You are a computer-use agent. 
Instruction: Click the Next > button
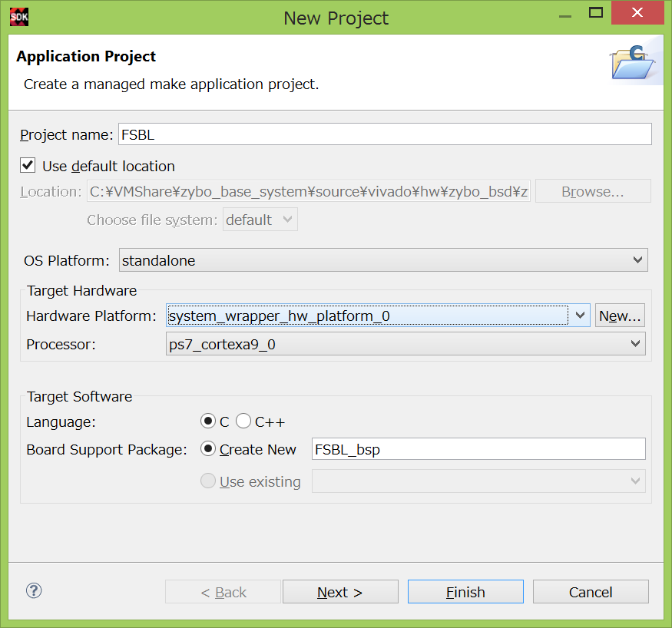340,592
